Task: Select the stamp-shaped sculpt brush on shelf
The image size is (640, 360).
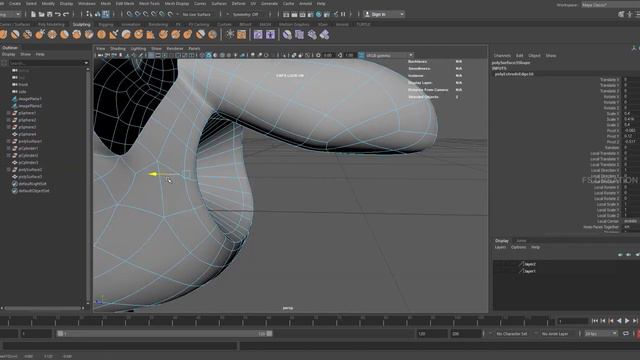Action: coord(151,35)
